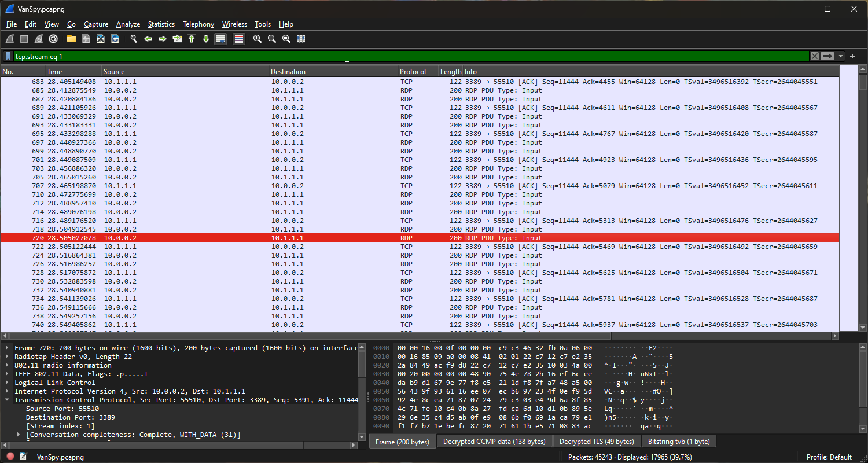Viewport: 868px width, 463px height.
Task: Sort by the Info column header
Action: tap(651, 72)
